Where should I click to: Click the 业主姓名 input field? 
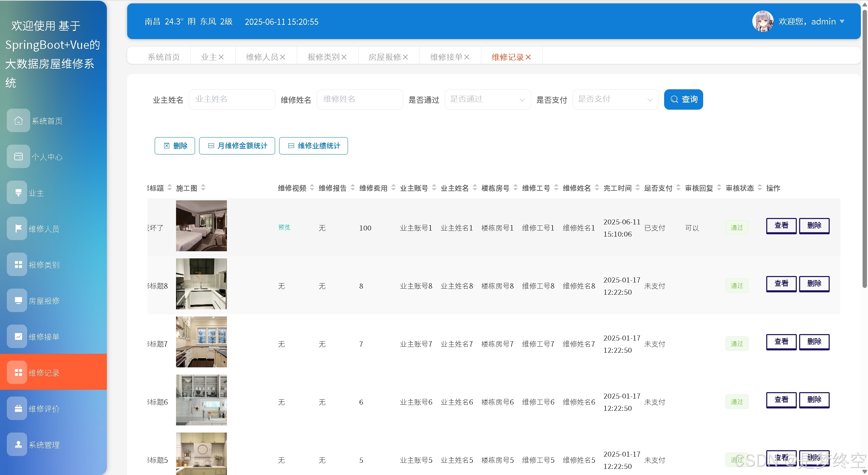232,99
